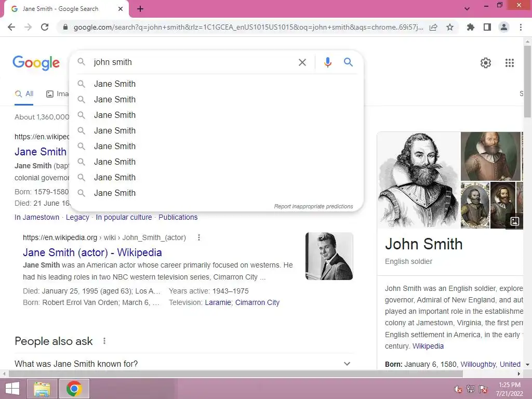This screenshot has width=532, height=399.
Task: Click the page vertical scrollbar thumb
Action: coord(527,82)
